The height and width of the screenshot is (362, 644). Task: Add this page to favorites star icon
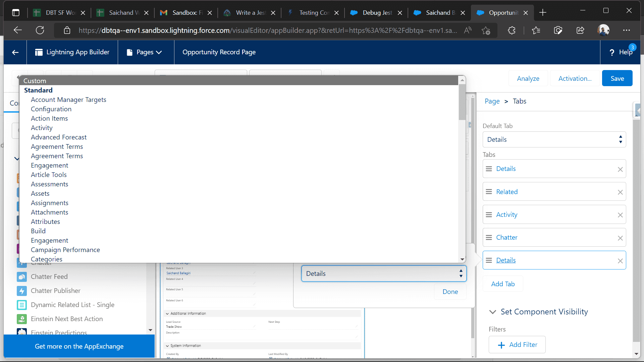[486, 31]
